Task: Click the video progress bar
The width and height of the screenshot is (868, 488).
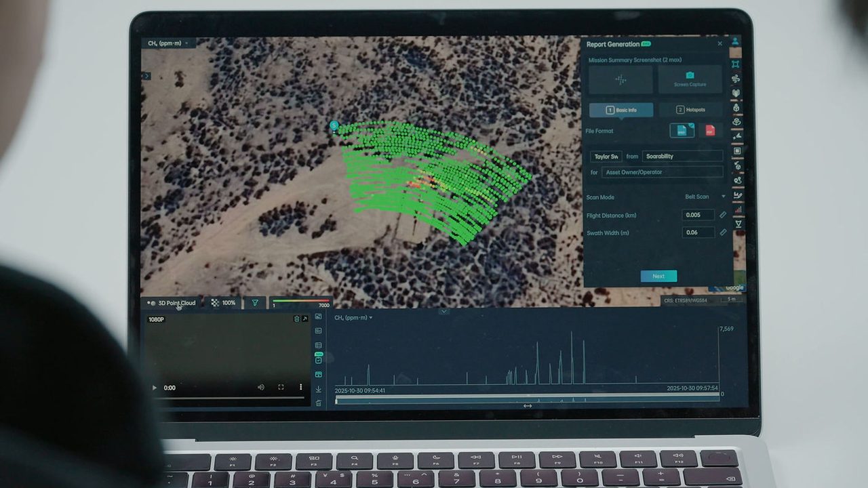Action: coord(227,398)
